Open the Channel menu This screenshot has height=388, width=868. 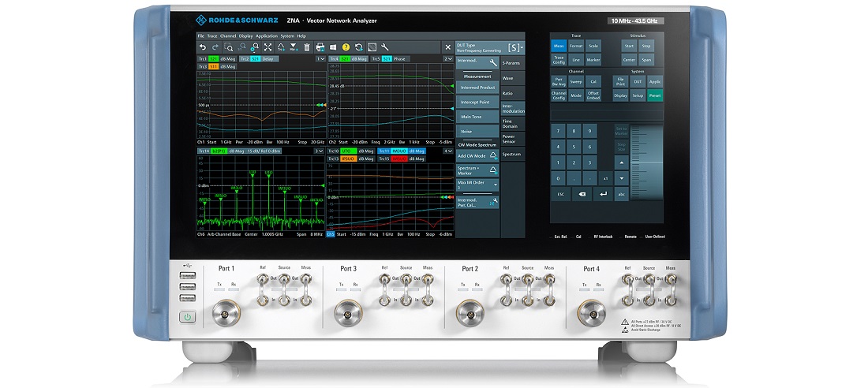click(228, 36)
